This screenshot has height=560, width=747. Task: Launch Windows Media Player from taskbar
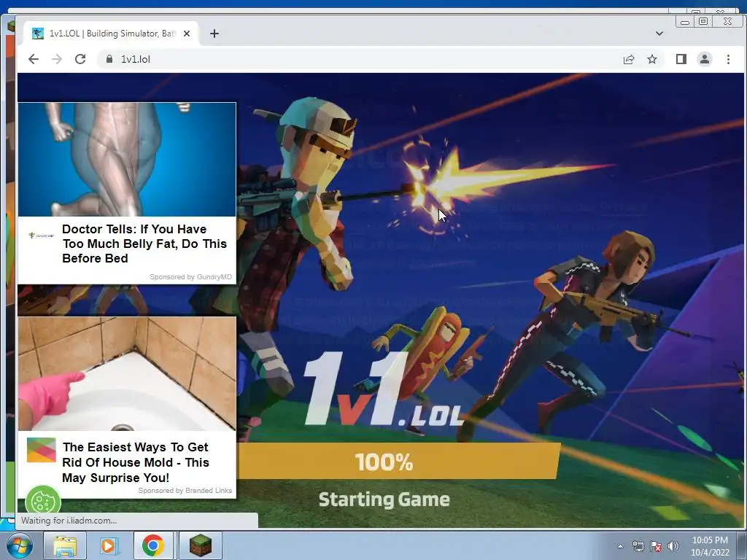coord(109,545)
